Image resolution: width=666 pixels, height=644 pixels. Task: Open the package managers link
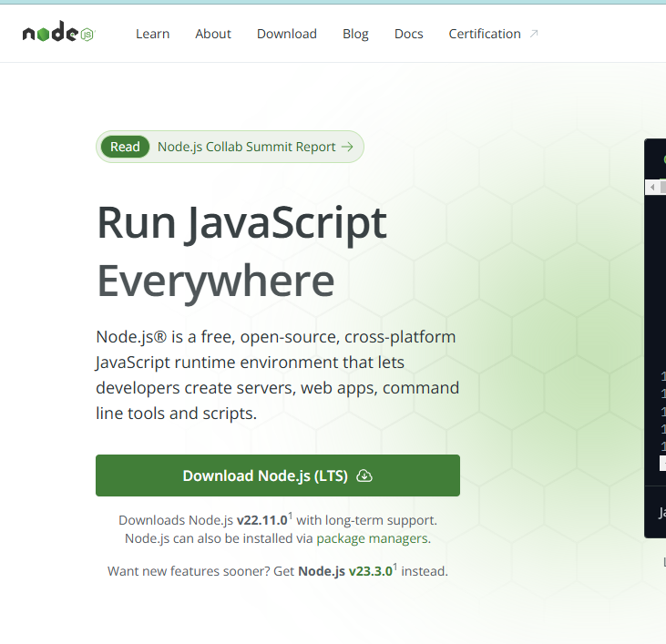click(x=372, y=538)
